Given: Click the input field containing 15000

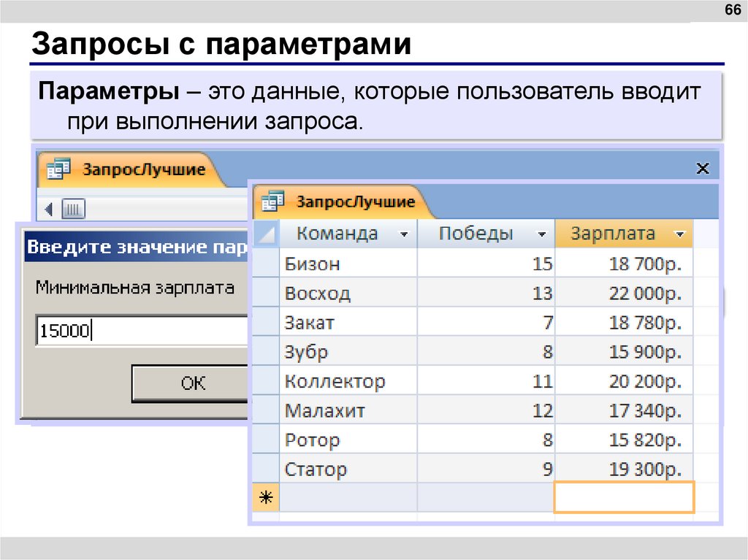Looking at the screenshot, I should pyautogui.click(x=142, y=330).
